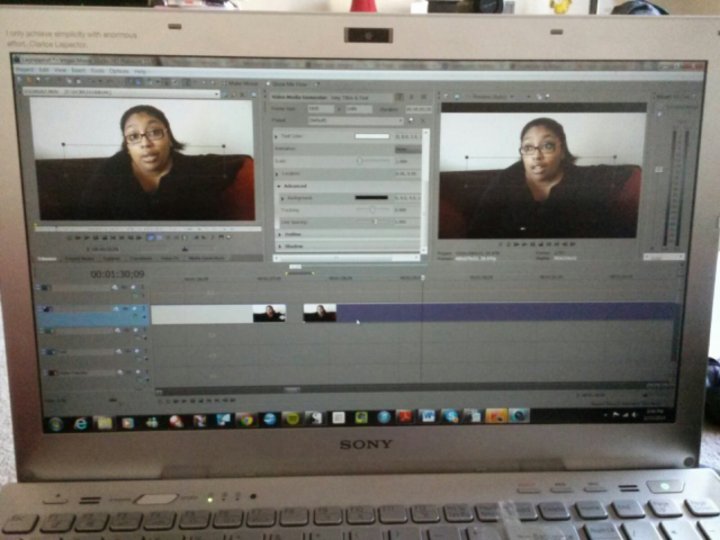This screenshot has width=720, height=540.
Task: Expand the Outline section
Action: pos(278,234)
